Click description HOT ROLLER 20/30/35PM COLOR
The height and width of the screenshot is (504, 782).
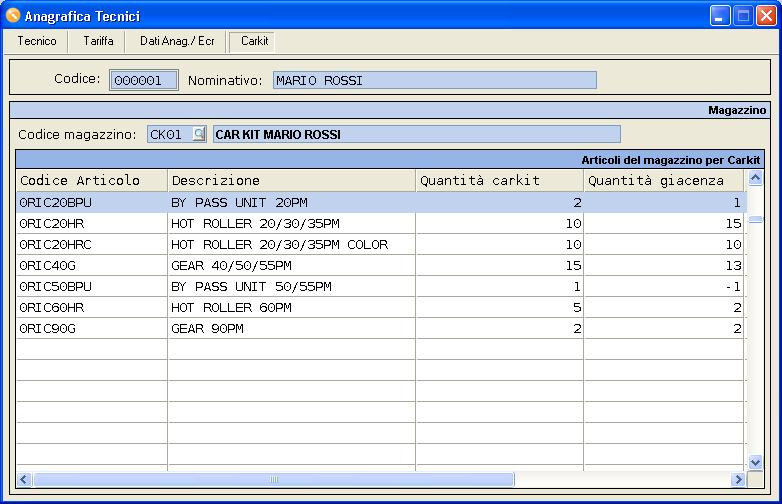279,244
